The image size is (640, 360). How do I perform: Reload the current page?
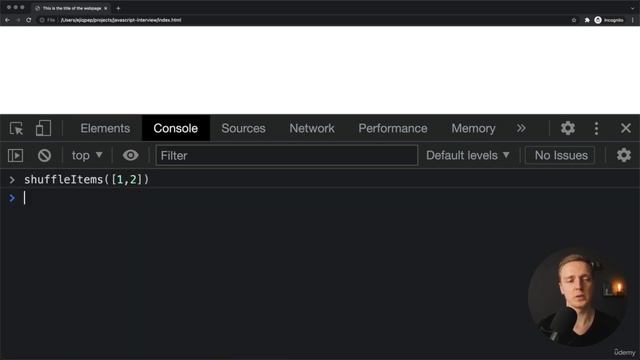pos(29,20)
